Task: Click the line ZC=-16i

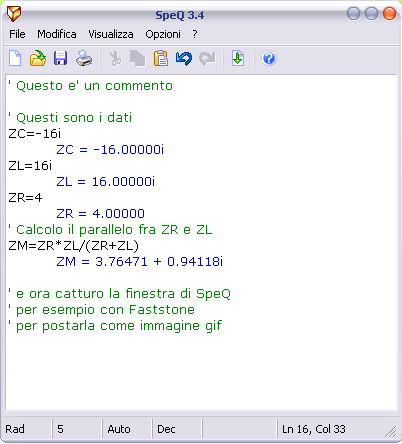Action: (35, 134)
